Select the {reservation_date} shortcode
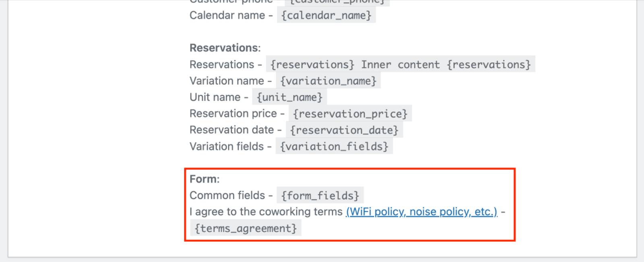This screenshot has width=644, height=262. click(x=344, y=130)
